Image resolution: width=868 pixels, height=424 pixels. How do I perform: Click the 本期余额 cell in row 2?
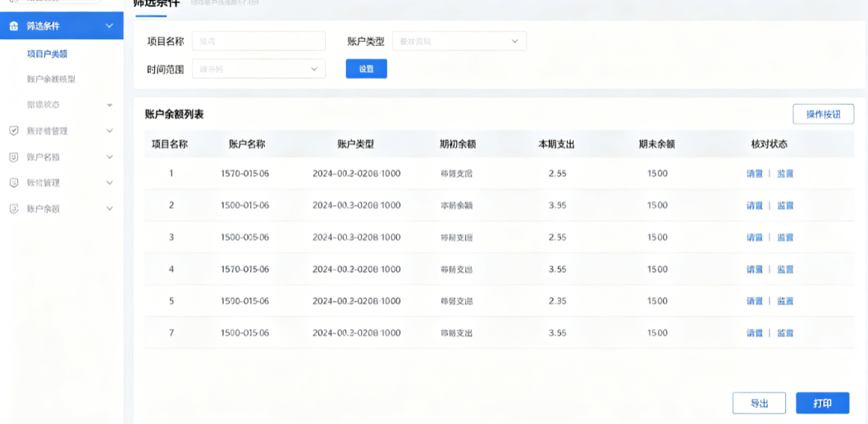(457, 205)
